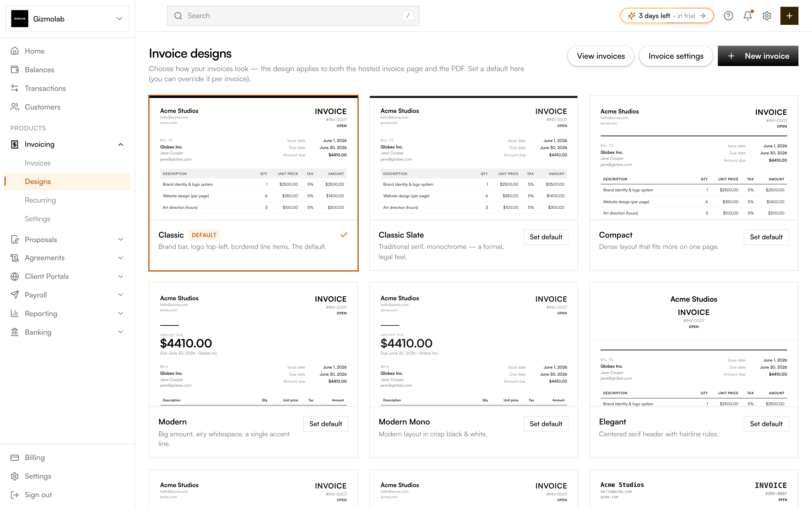
Task: Click the sparkle icon in trial badge
Action: click(632, 16)
